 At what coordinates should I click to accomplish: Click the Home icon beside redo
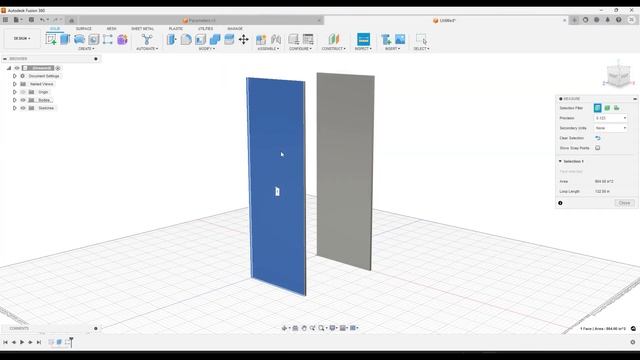(71, 20)
